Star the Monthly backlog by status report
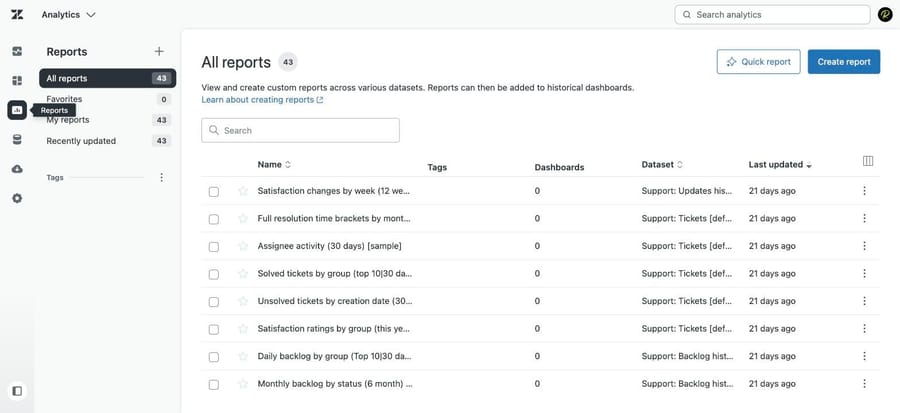 pos(243,383)
